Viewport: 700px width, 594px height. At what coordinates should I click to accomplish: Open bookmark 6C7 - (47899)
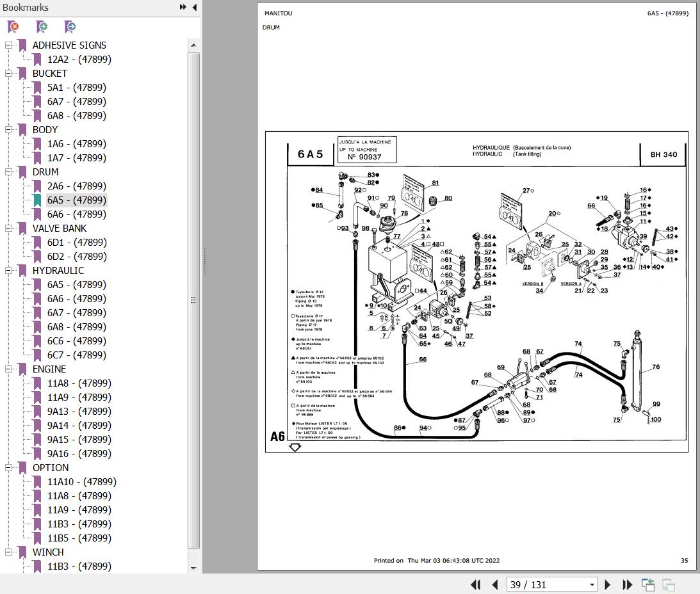[77, 355]
